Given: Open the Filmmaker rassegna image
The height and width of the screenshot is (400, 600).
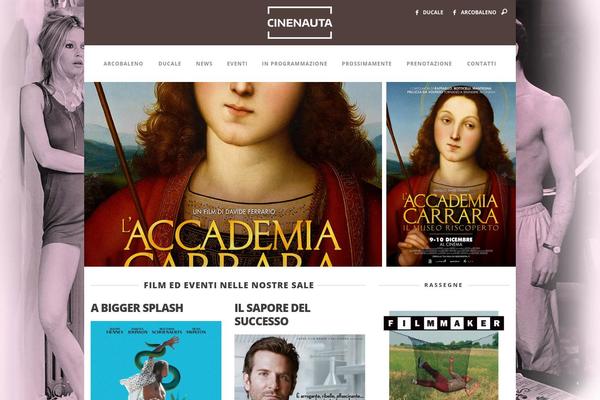Looking at the screenshot, I should point(444,355).
